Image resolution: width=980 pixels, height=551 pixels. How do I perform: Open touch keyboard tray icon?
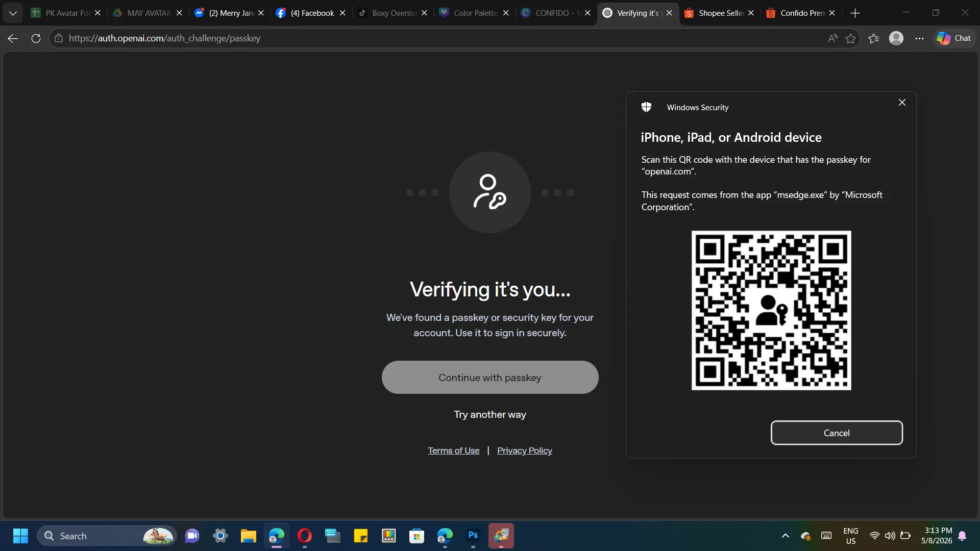pos(826,536)
